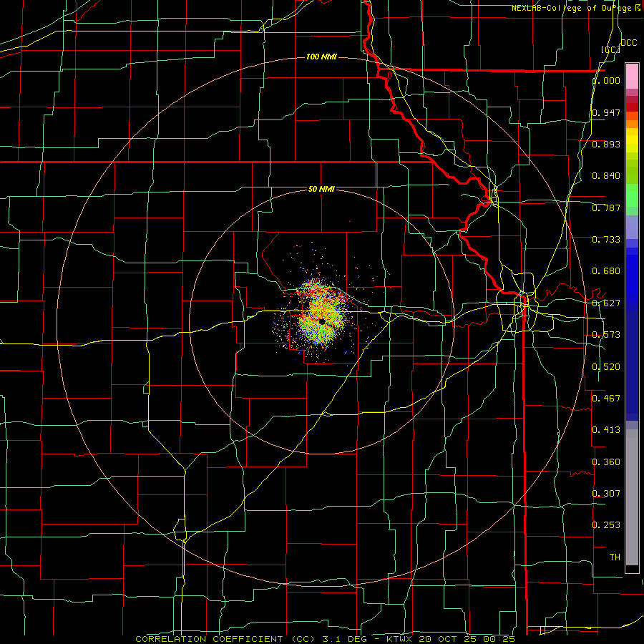644x644 pixels.
Task: Click the 0.520 scale value
Action: pyautogui.click(x=606, y=367)
